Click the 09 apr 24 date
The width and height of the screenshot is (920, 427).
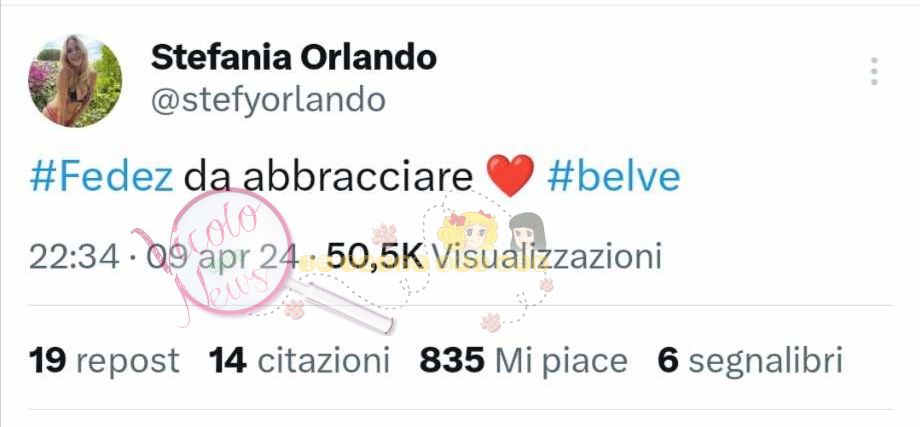[x=222, y=257]
